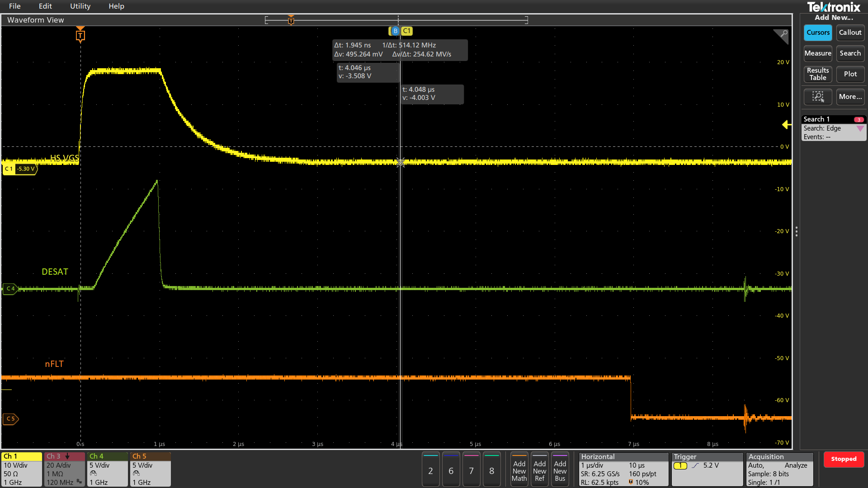
Task: Expand the Horizontal settings badge
Action: [623, 469]
